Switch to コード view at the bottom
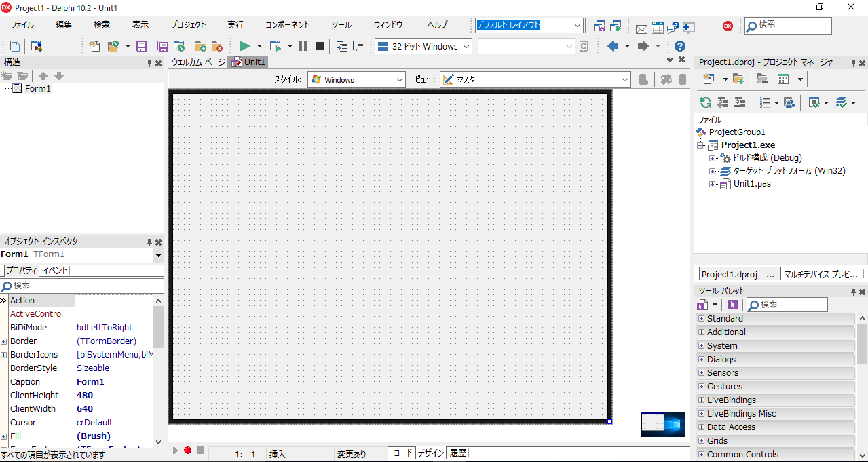Screen dimensions: 868x462 click(x=401, y=453)
